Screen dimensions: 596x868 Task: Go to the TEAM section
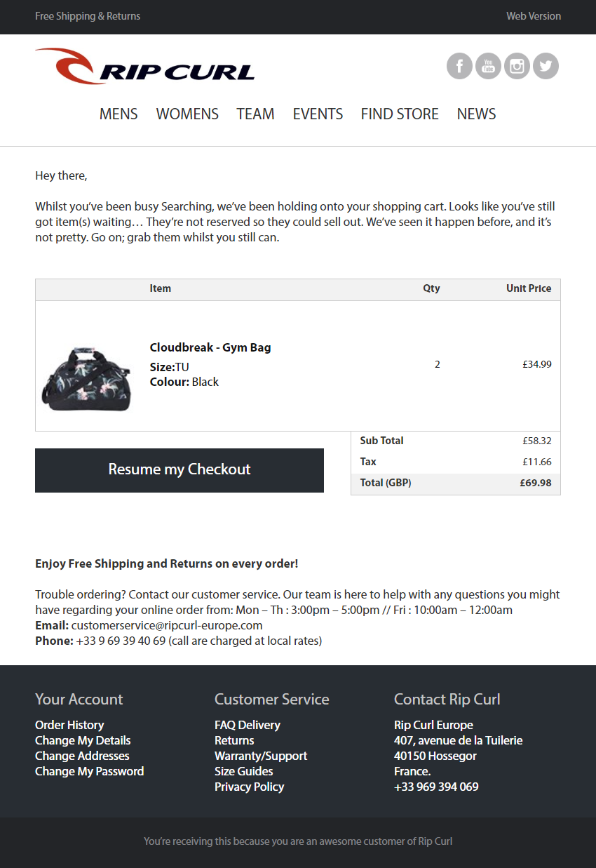click(x=255, y=114)
